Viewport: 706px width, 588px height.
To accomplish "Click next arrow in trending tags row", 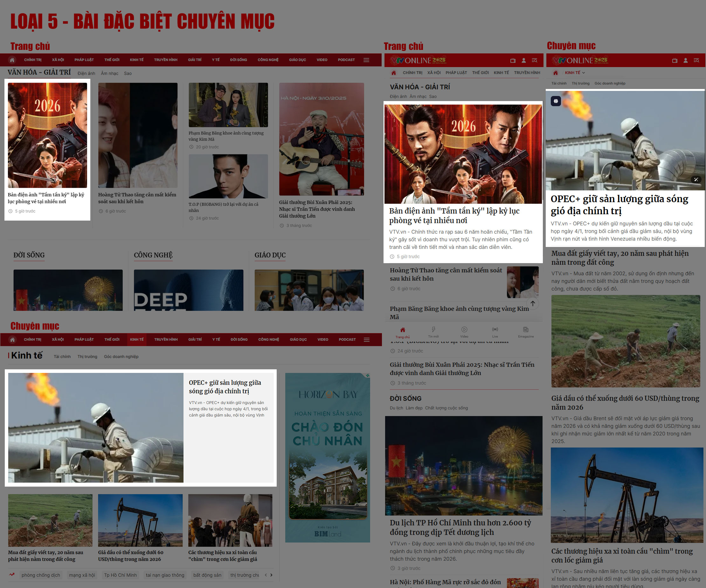I will pyautogui.click(x=271, y=575).
